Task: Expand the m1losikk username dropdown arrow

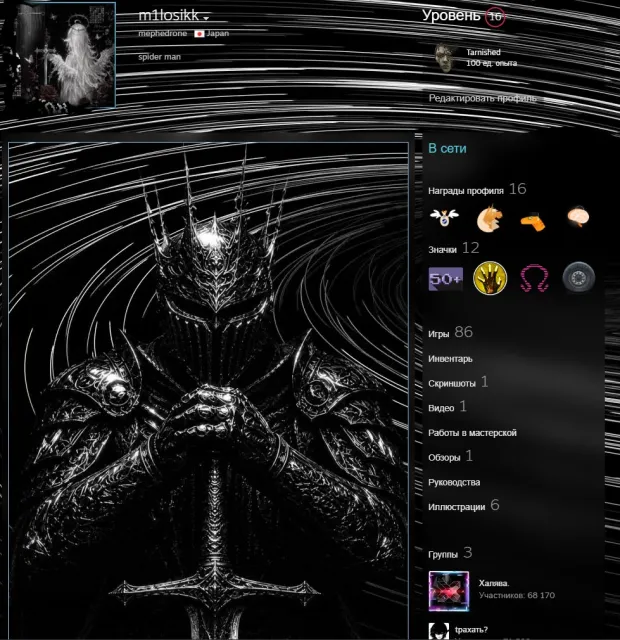Action: click(x=206, y=18)
